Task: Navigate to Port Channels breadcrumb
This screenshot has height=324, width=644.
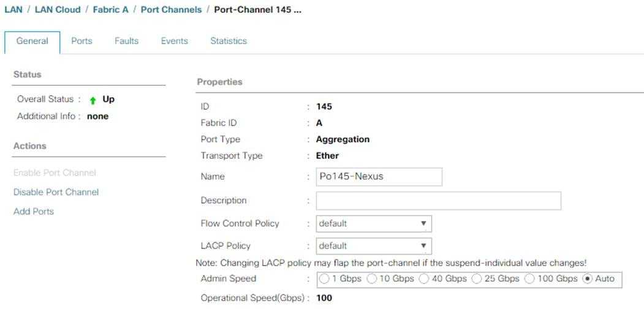Action: [172, 9]
